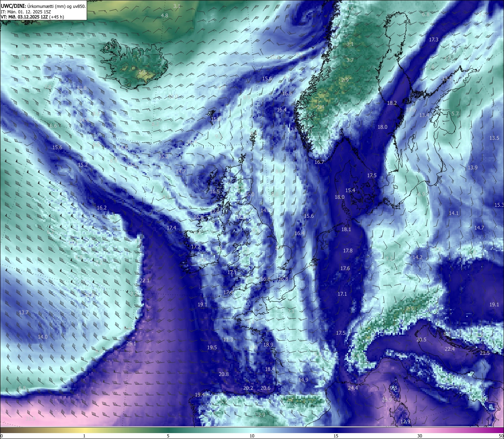Click the 19.4 value near Spain
504x439 pixels.
coord(199,395)
